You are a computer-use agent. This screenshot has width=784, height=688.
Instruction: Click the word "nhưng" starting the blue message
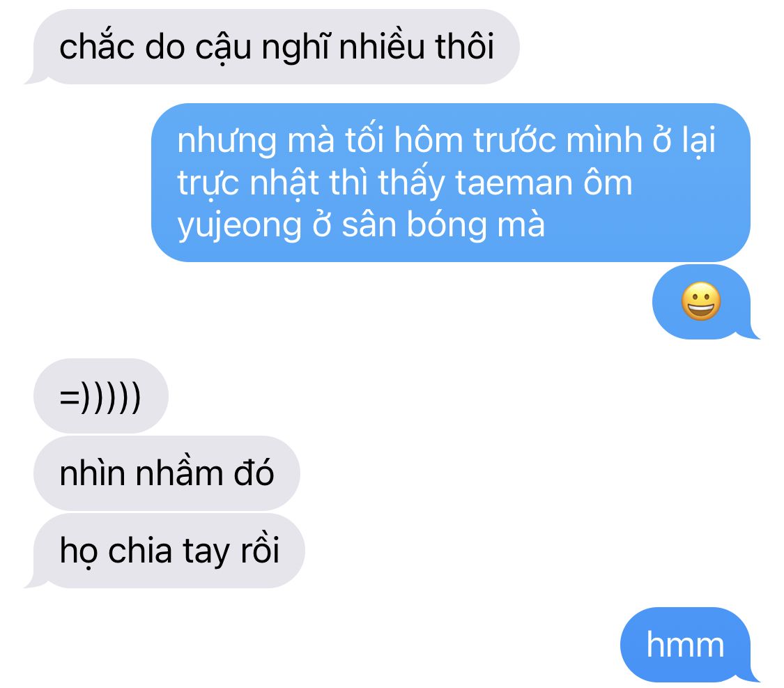pos(227,142)
